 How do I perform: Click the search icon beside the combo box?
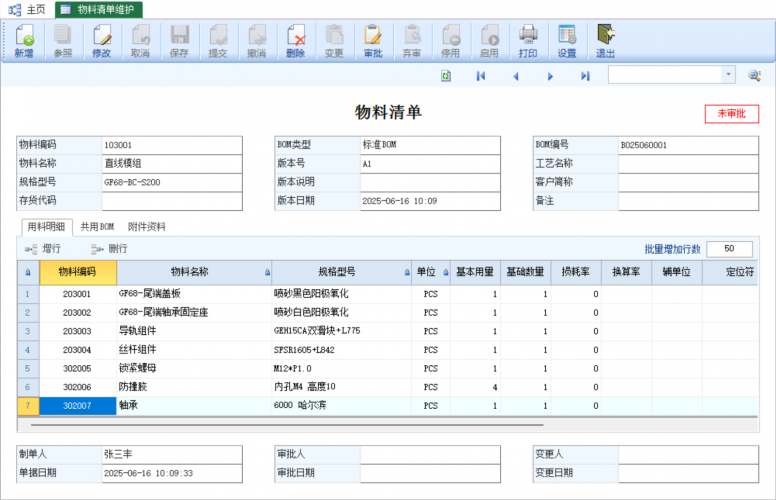point(754,75)
